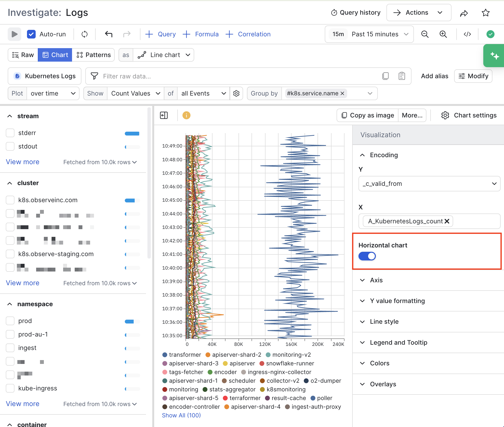
Task: Open the Count Values dropdown
Action: pos(136,93)
